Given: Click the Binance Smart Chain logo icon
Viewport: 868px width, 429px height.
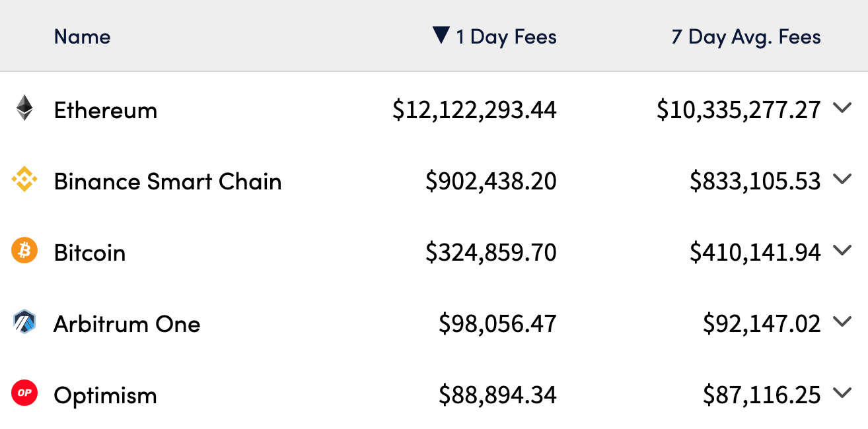Looking at the screenshot, I should pyautogui.click(x=24, y=180).
